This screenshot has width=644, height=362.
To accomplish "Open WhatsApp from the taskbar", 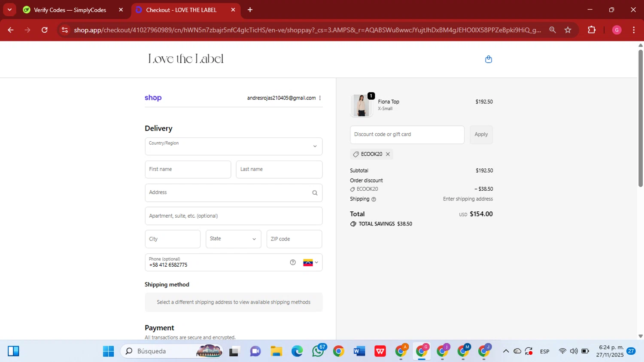I will click(x=318, y=351).
